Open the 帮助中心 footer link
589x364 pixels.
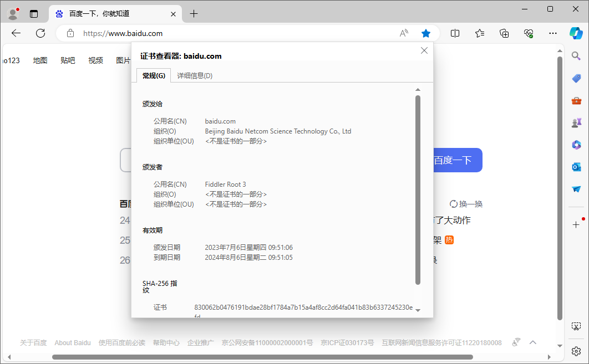(166, 342)
